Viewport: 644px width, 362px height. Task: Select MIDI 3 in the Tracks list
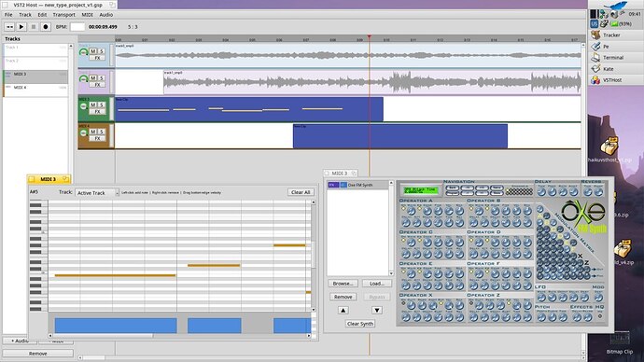pyautogui.click(x=35, y=77)
